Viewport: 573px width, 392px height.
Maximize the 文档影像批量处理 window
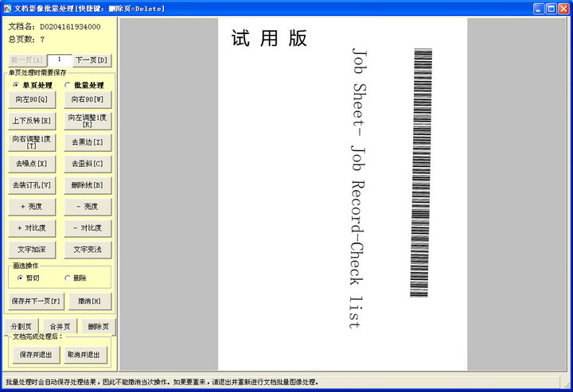[552, 9]
